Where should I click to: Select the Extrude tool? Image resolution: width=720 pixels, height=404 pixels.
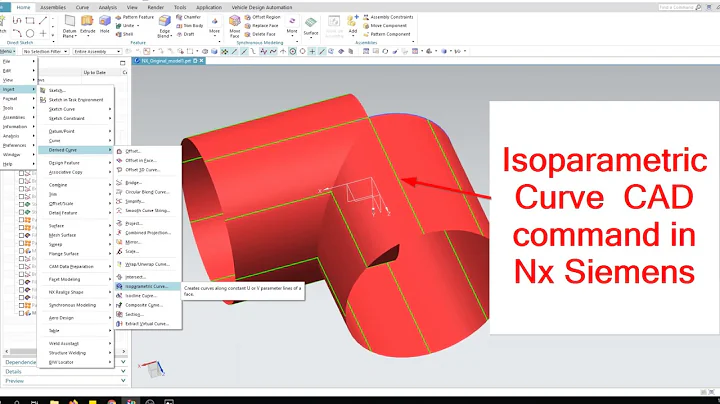pyautogui.click(x=87, y=25)
